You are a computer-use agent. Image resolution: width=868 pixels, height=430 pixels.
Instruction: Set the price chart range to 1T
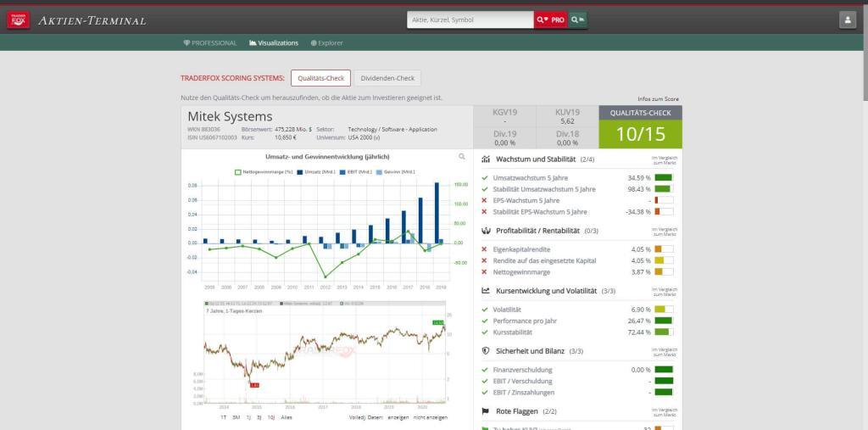pyautogui.click(x=224, y=417)
